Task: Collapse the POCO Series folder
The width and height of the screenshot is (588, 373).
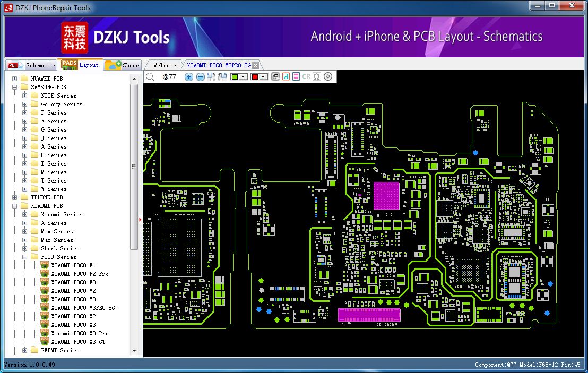Action: (24, 257)
